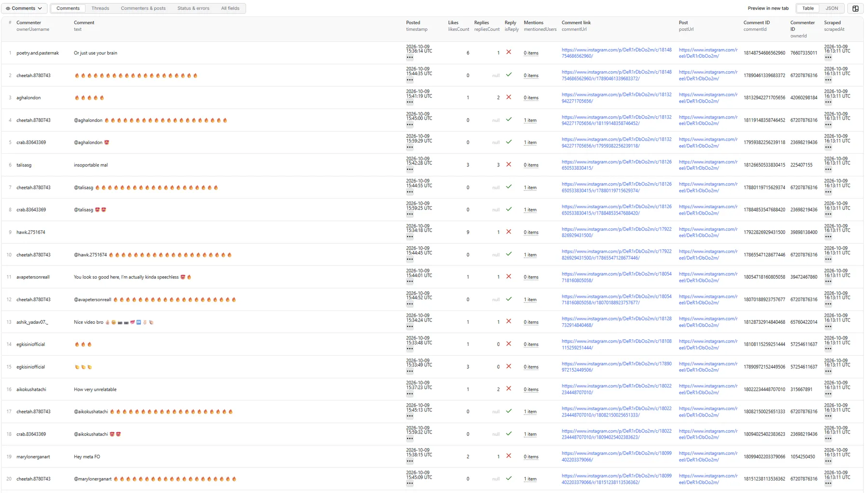
Task: Click the Commenter column header
Action: pyautogui.click(x=28, y=23)
